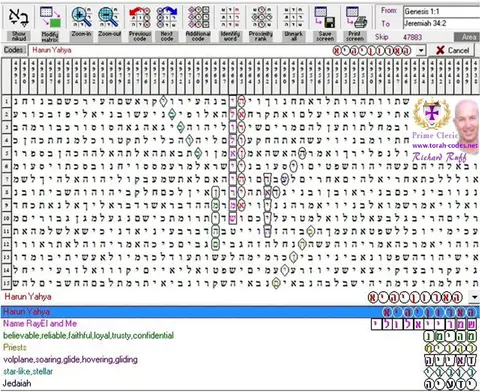Edit the To field Jeremiah 34:2
This screenshot has width=480, height=392.
click(x=441, y=23)
